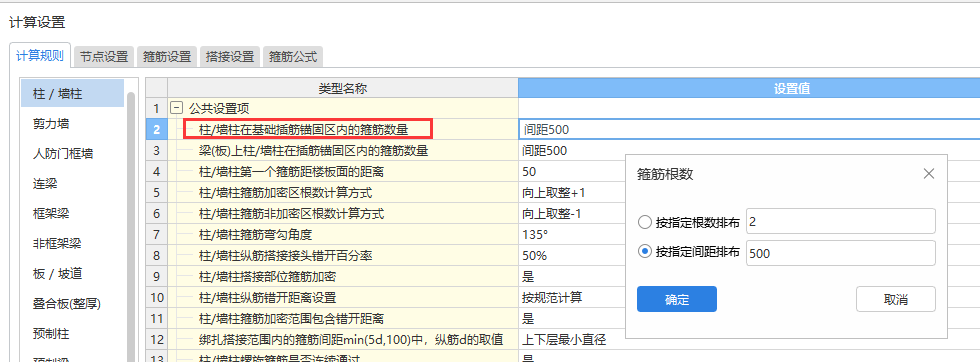Select row 绑扎搭接范围内的箍筋间距min(5d,100)中
The width and height of the screenshot is (980, 362).
[342, 339]
